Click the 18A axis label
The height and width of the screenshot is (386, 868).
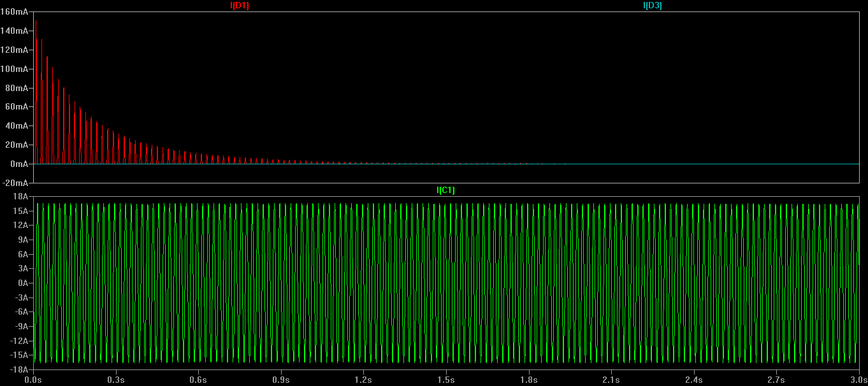pyautogui.click(x=22, y=197)
